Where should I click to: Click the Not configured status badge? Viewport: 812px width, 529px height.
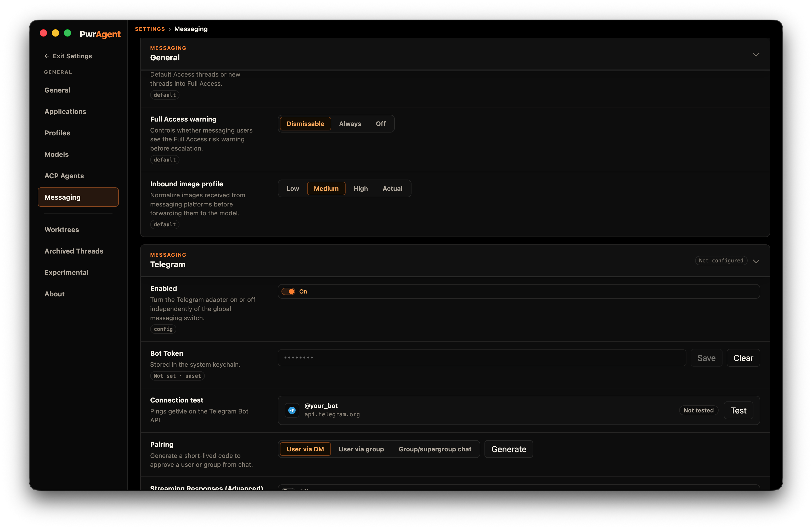721,261
